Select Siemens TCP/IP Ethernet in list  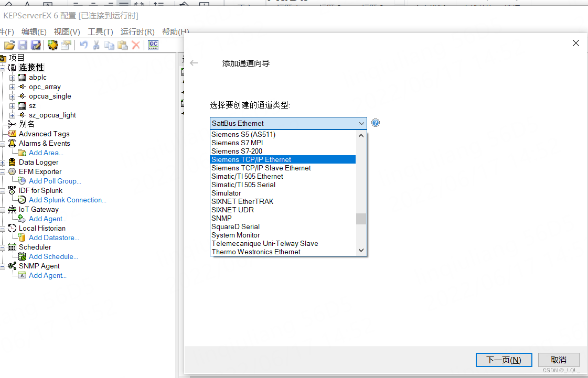point(283,160)
